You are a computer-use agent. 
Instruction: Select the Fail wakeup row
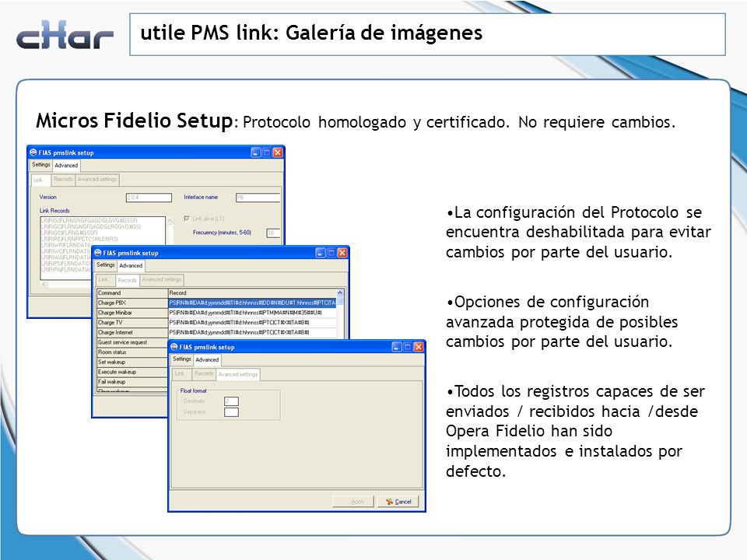(132, 382)
